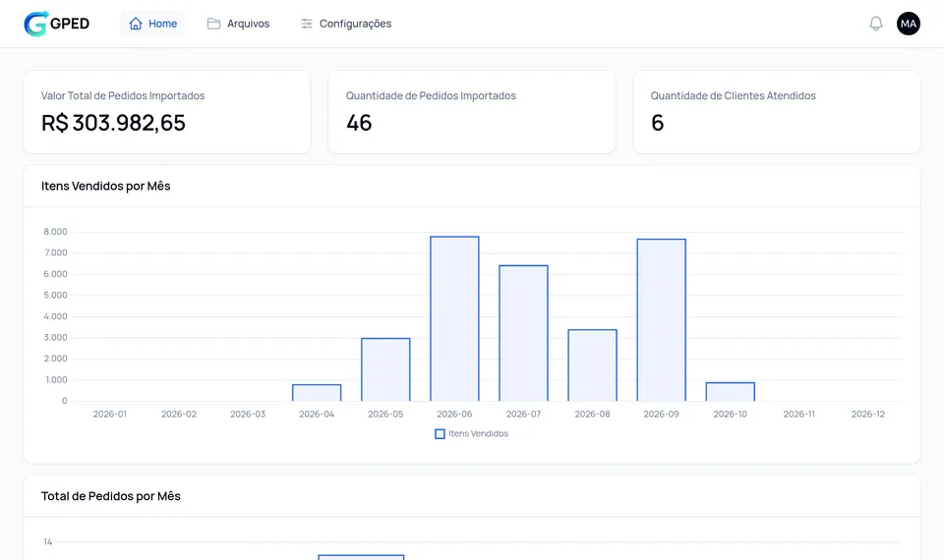Screen dimensions: 944x560
Task: Open the Home tab
Action: [153, 24]
